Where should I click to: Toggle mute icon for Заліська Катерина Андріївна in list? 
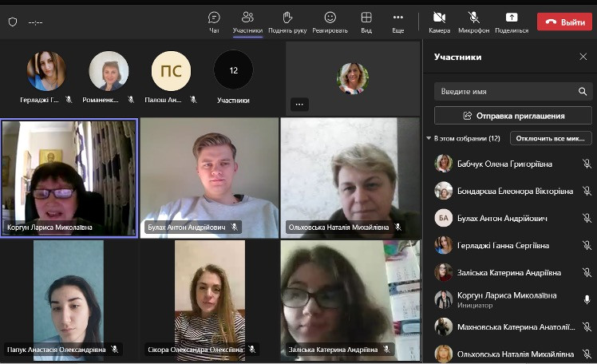pyautogui.click(x=587, y=272)
